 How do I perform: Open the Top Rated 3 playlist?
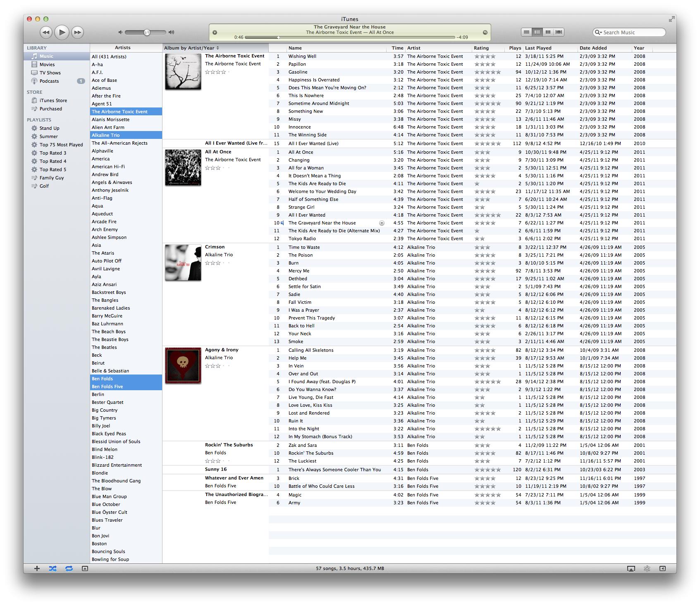pos(57,153)
